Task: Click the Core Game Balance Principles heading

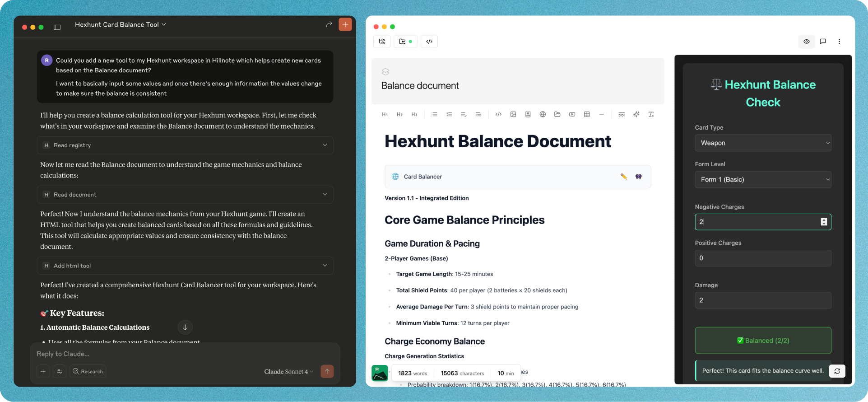Action: point(464,220)
